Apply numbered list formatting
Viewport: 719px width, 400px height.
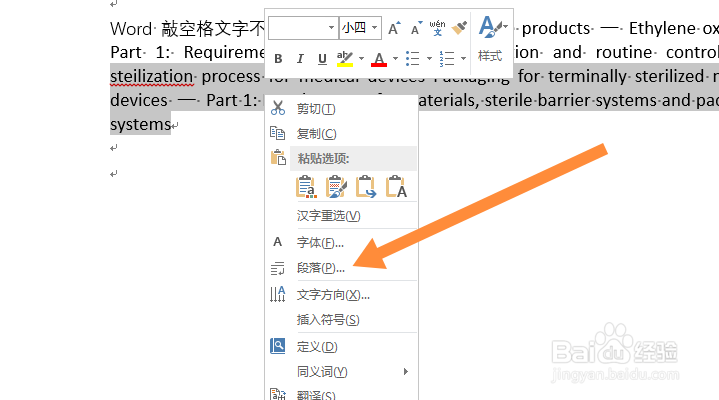click(x=447, y=59)
